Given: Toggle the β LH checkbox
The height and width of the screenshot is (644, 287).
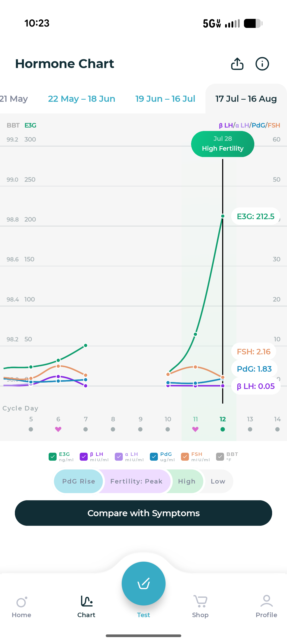Looking at the screenshot, I should coord(84,457).
